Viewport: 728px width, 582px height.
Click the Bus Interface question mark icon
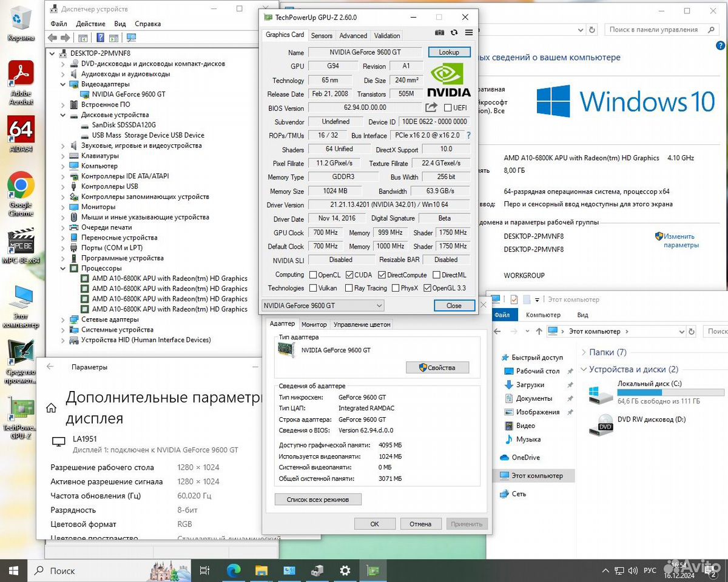468,135
